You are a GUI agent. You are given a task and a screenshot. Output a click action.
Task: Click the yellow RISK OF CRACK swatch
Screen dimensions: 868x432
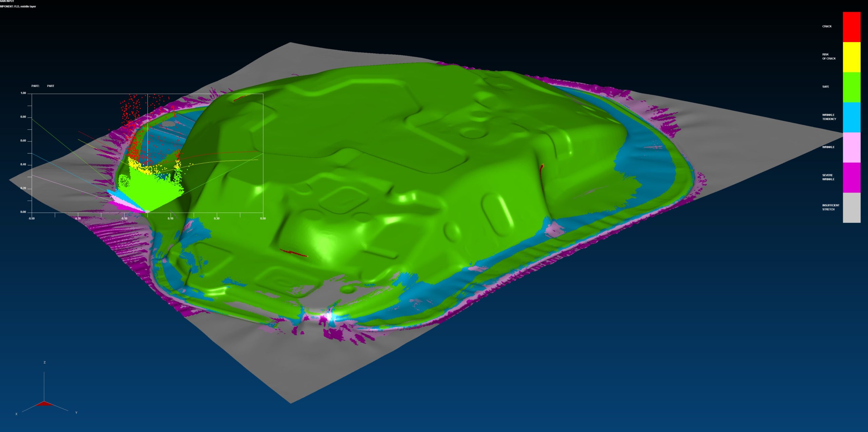pos(851,57)
